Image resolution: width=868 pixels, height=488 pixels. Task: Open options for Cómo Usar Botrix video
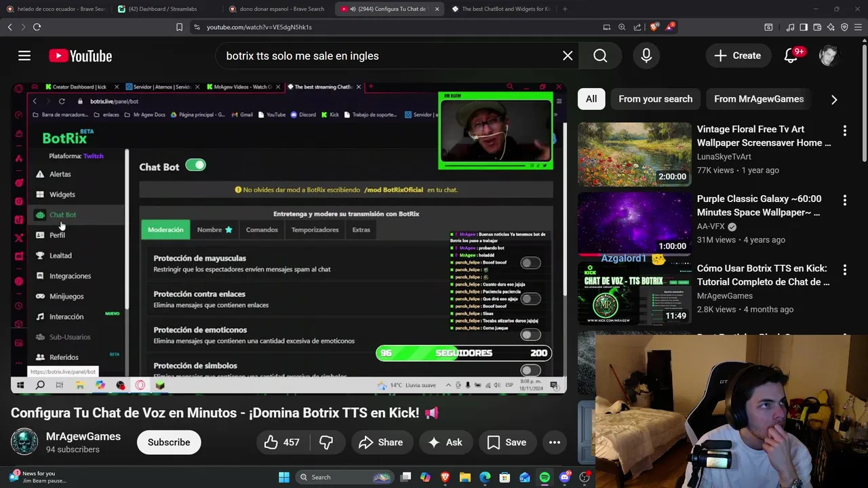click(x=844, y=270)
